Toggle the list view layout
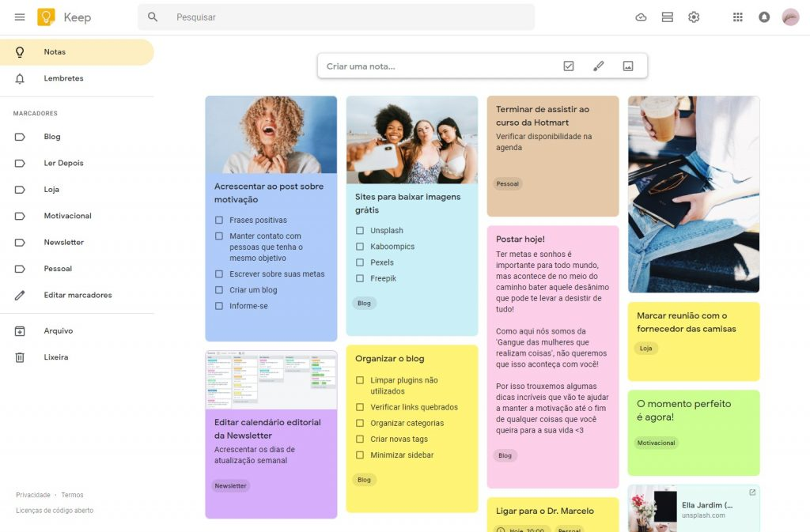The image size is (810, 532). point(667,17)
